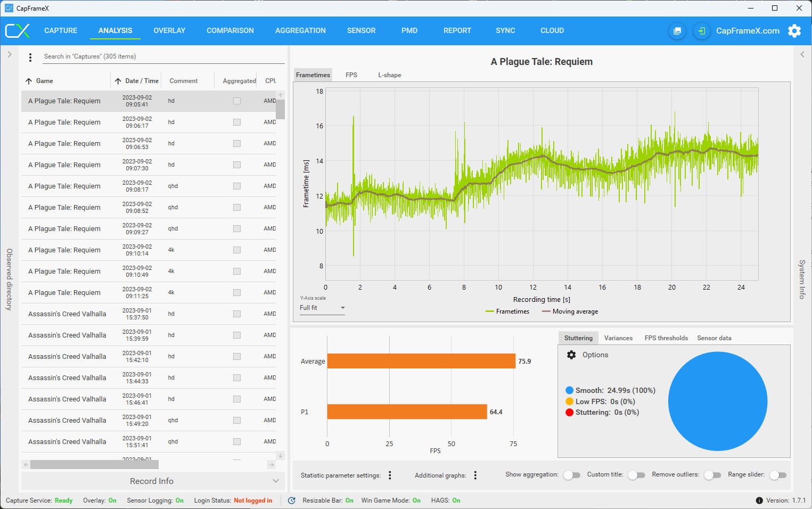Select Plague Tale capture at 09:06:17
This screenshot has height=509, width=812.
pos(149,122)
